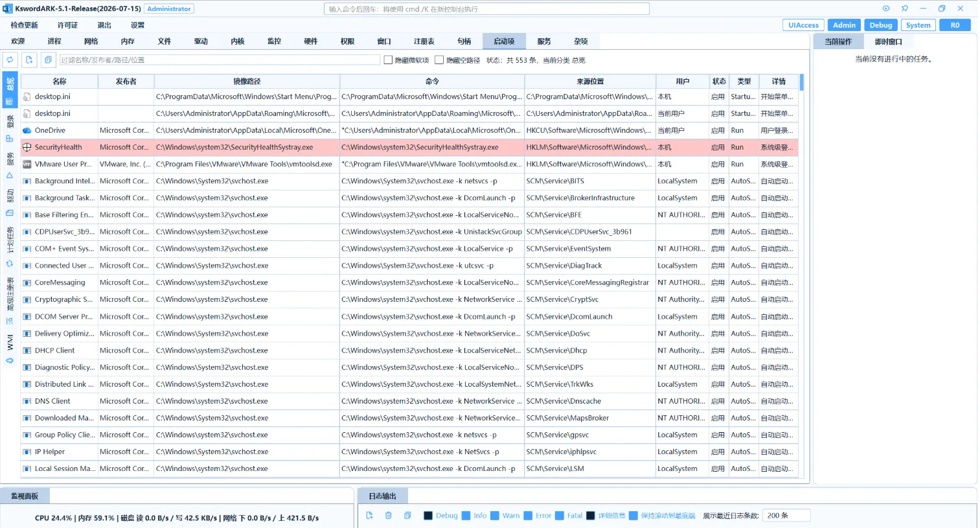Click the SCM\Service\Dnscache cell
Screen dimensions: 980x528
[590, 401]
